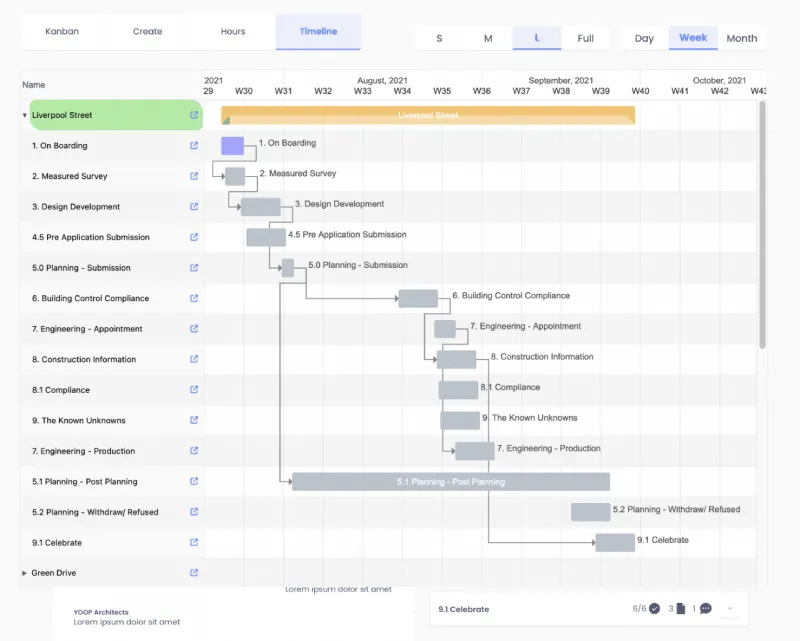
Task: Expand the 9.1 Celebrate card chevron
Action: click(x=730, y=608)
